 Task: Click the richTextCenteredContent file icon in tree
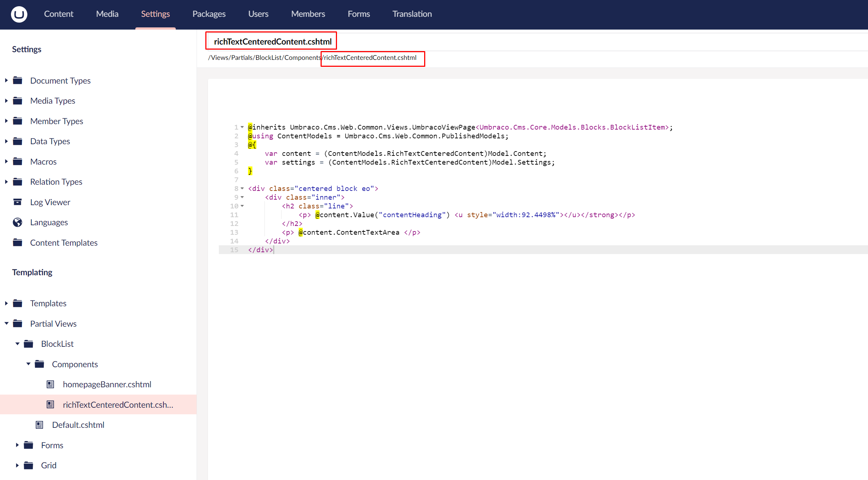[50, 404]
